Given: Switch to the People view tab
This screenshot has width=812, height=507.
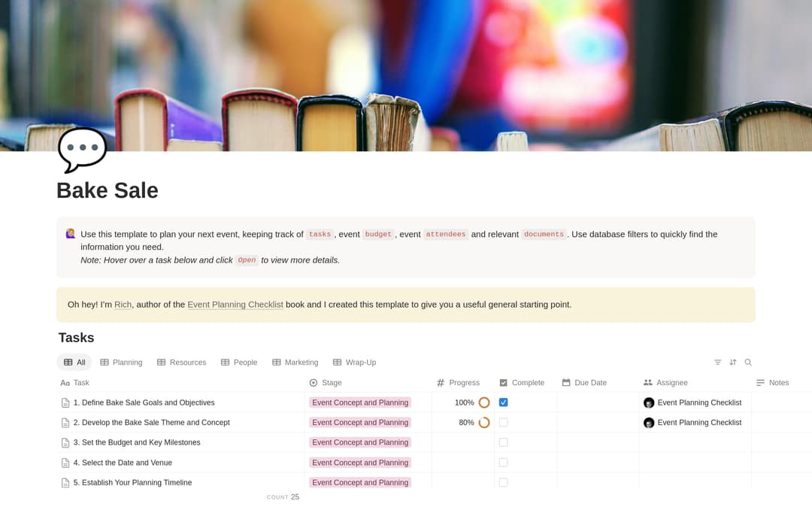Looking at the screenshot, I should (239, 363).
